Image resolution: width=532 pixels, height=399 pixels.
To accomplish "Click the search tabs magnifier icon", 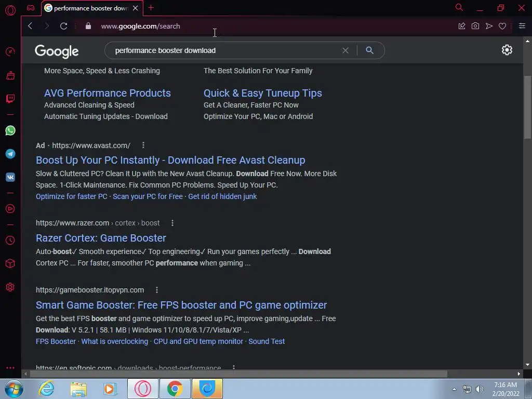I will (x=459, y=7).
